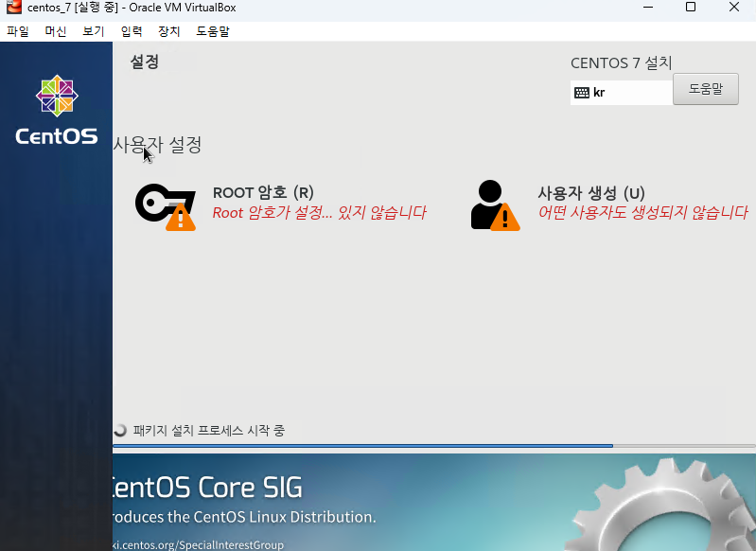Viewport: 756px width, 551px height.
Task: Click the CentOS logo in sidebar
Action: pyautogui.click(x=57, y=110)
